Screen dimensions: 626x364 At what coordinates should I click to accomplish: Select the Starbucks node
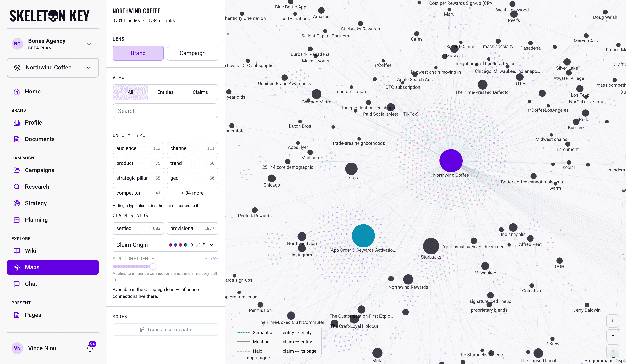[x=431, y=246]
